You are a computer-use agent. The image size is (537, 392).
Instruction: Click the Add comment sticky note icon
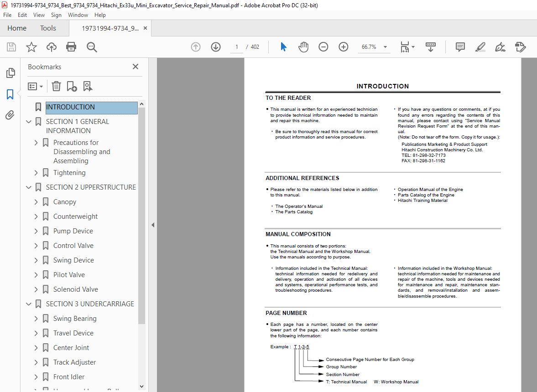460,47
